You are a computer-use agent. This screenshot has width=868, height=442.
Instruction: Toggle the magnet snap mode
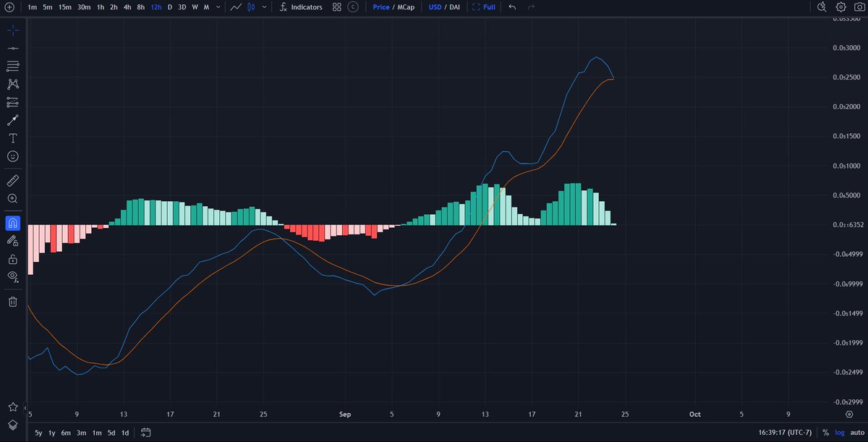[x=13, y=223]
